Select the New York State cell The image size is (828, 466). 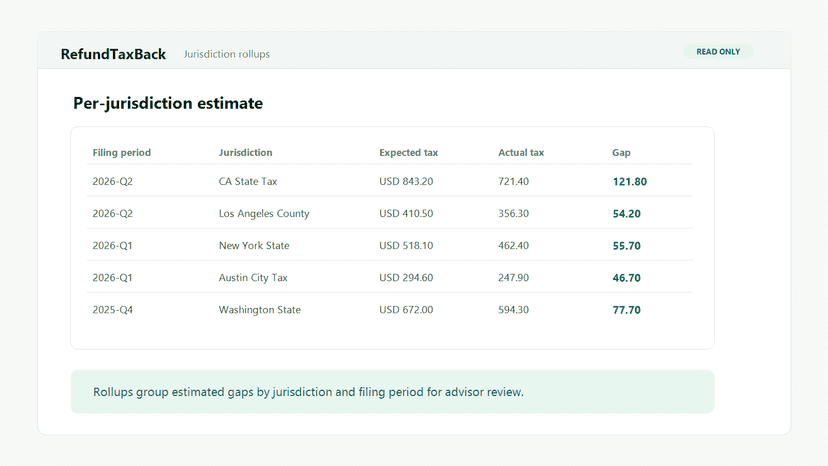pyautogui.click(x=254, y=246)
